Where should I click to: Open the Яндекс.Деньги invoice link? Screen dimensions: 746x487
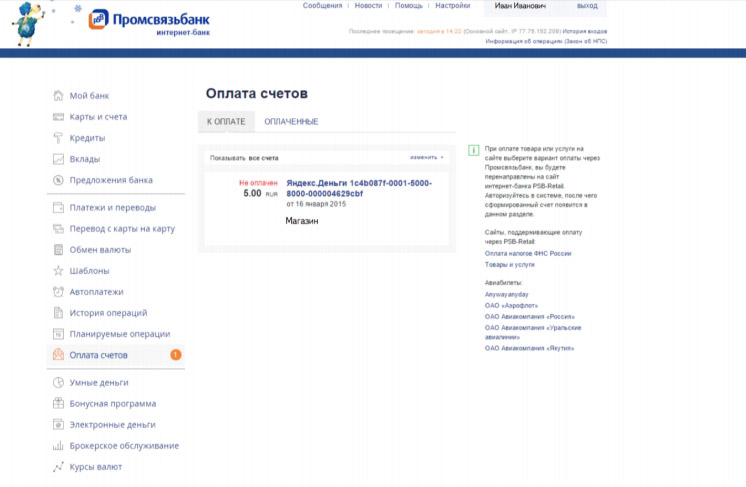pos(359,188)
